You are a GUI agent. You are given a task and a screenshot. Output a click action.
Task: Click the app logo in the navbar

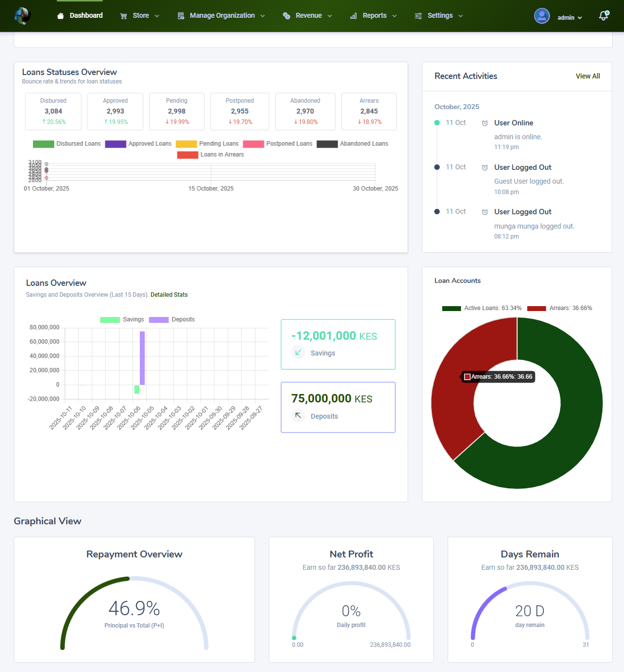[x=23, y=16]
